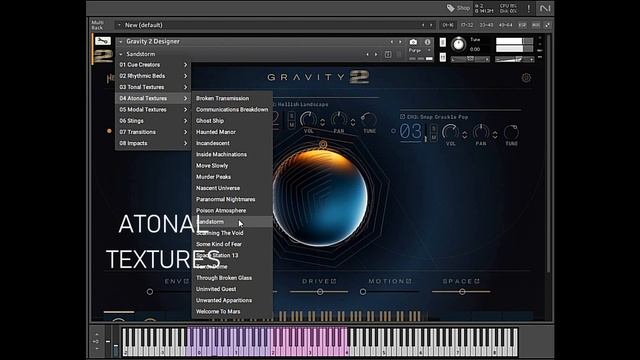Open the SPACE panel expand icon

pyautogui.click(x=477, y=281)
